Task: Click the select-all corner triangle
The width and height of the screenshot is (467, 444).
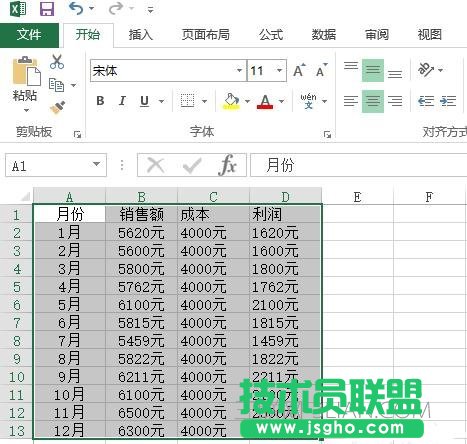Action: tap(25, 197)
